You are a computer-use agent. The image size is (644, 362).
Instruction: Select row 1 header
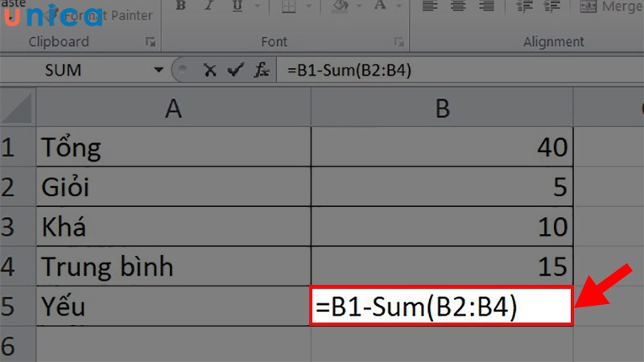18,146
